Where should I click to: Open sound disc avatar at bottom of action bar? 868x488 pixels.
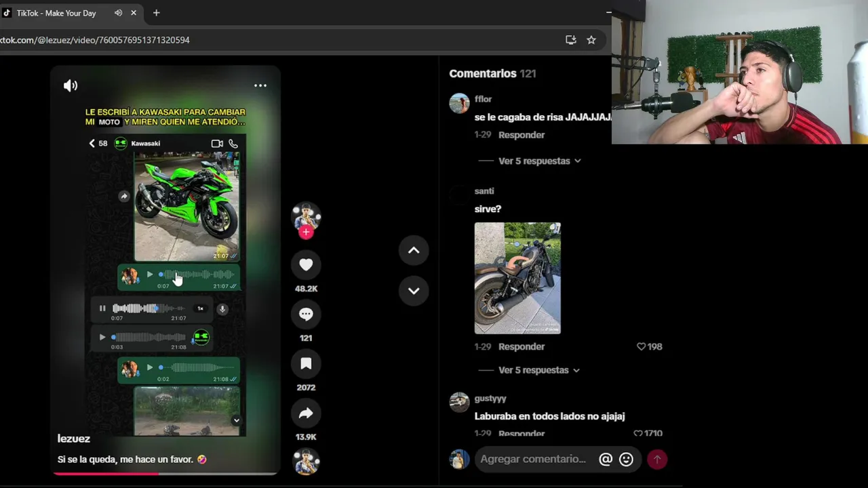click(x=306, y=462)
